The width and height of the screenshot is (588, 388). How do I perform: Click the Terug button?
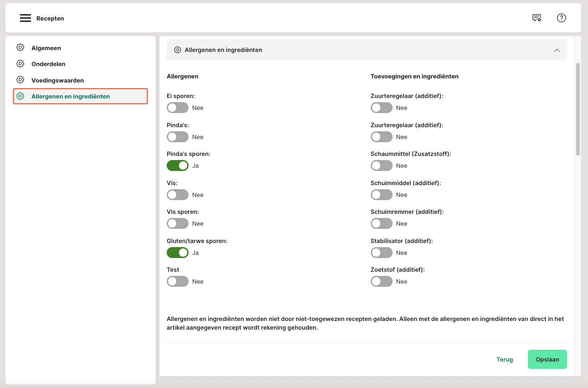(x=505, y=359)
